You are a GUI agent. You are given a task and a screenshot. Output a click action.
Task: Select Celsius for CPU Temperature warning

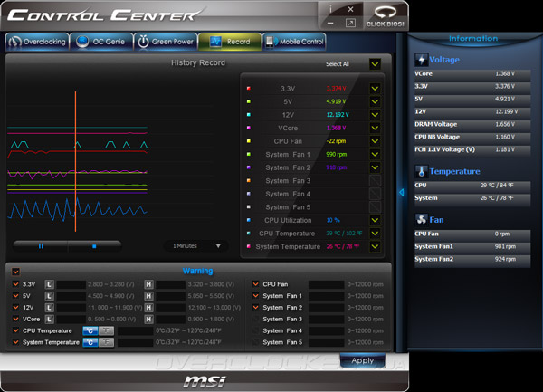[90, 331]
